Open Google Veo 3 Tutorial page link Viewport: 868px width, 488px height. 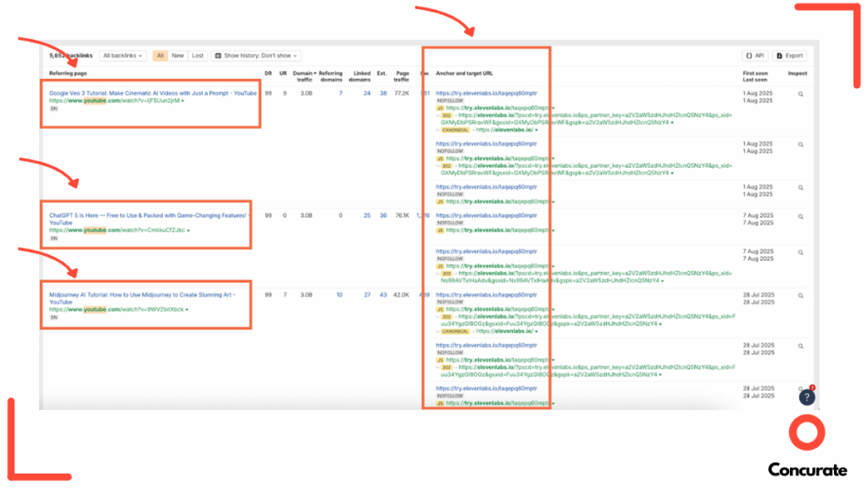pyautogui.click(x=153, y=93)
